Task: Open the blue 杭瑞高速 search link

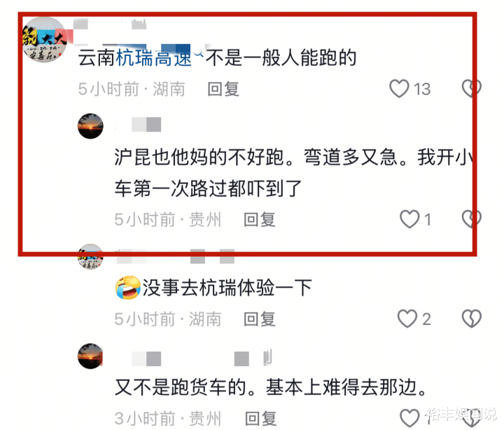Action: [x=153, y=58]
